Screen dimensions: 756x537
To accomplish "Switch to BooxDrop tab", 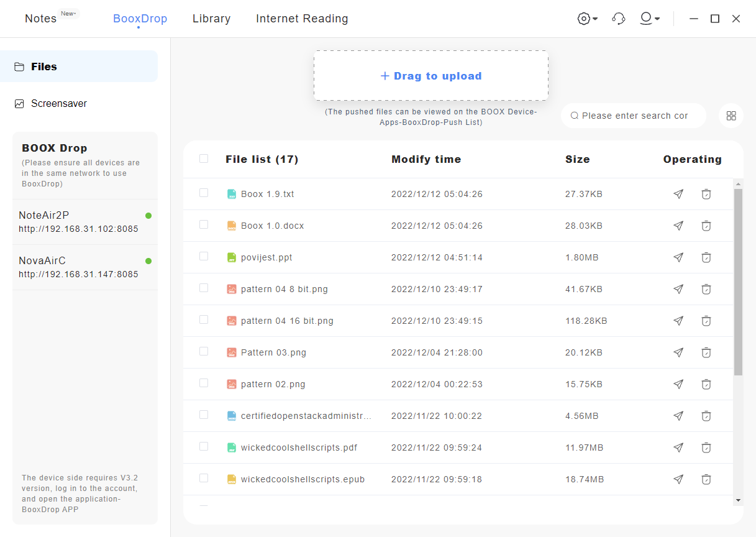I will 140,19.
